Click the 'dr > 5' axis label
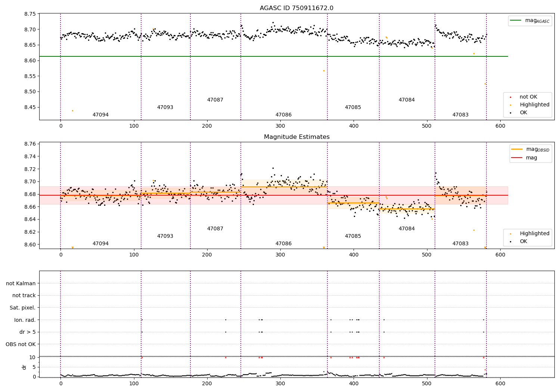 click(28, 332)
